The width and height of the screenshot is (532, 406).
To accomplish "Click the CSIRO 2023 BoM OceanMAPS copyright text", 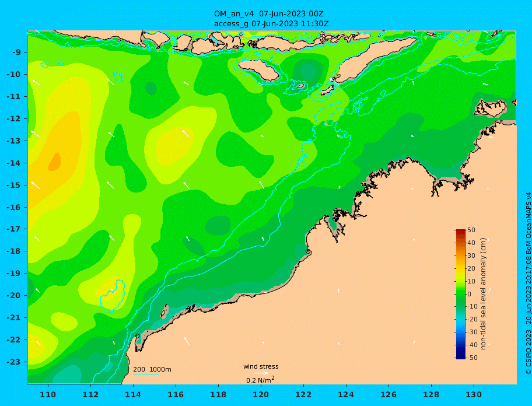I will pos(528,283).
